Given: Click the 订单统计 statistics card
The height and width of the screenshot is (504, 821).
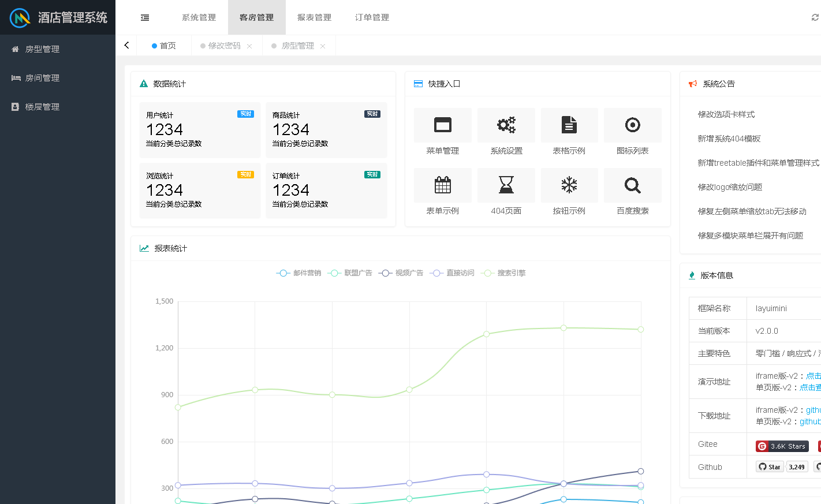Looking at the screenshot, I should pyautogui.click(x=326, y=191).
